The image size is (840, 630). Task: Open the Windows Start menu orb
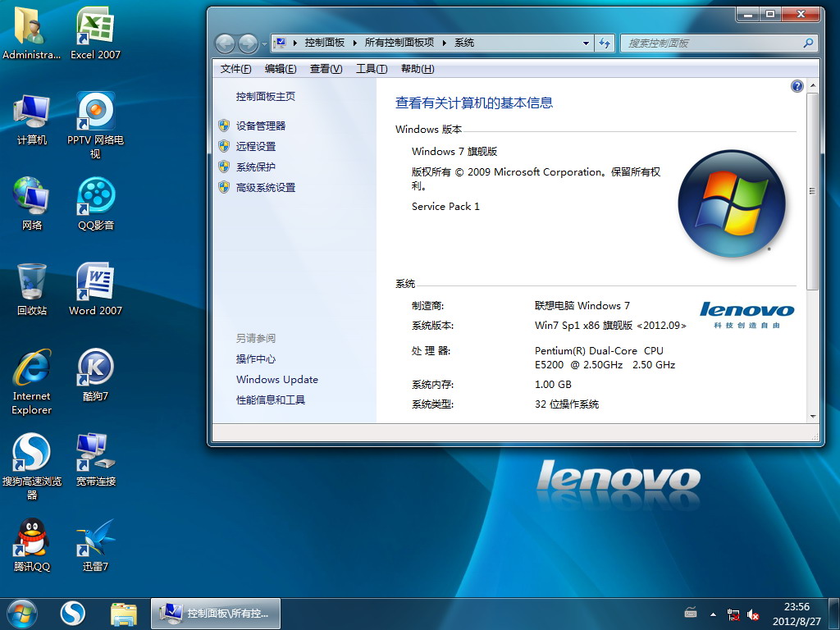click(x=22, y=614)
